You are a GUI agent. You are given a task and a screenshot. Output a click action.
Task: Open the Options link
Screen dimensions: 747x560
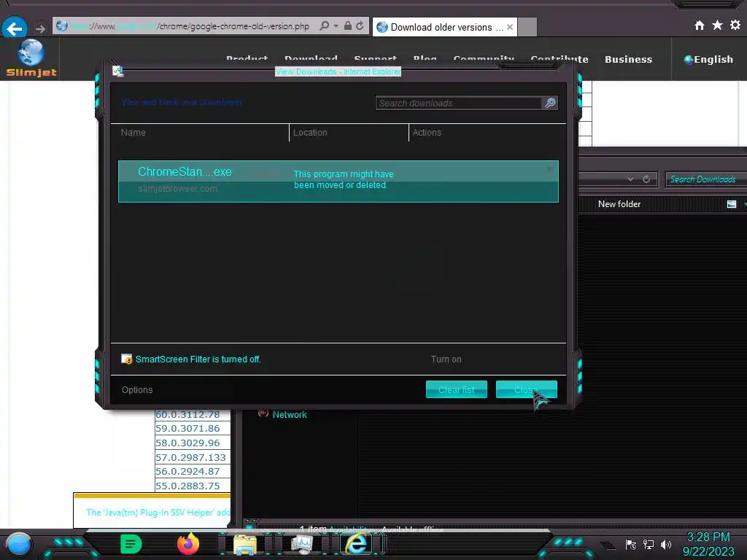click(137, 390)
